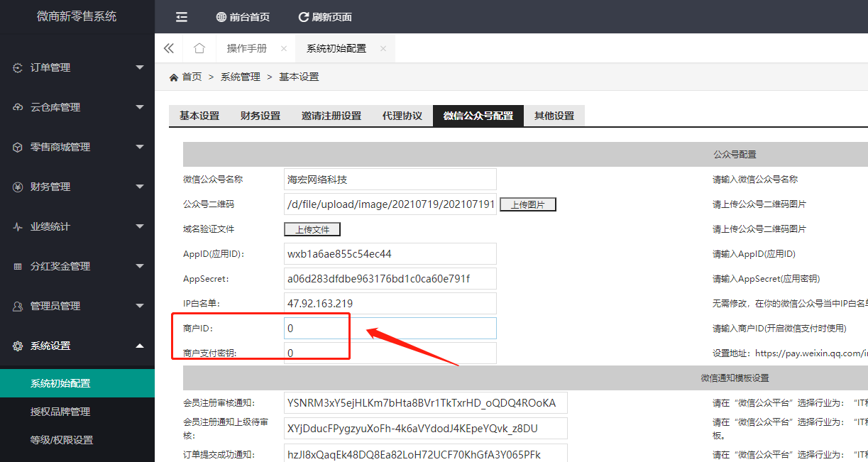Click the 微商新零售系统 title
Image resolution: width=868 pixels, height=462 pixels.
click(x=77, y=16)
